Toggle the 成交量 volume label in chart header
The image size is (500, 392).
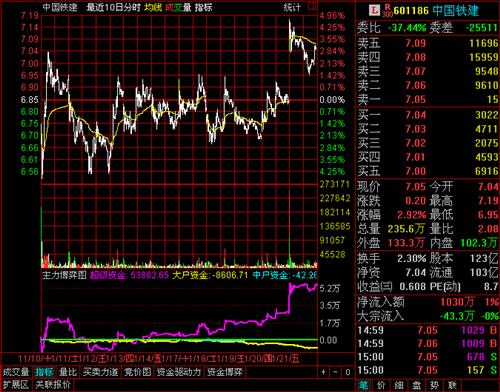178,7
